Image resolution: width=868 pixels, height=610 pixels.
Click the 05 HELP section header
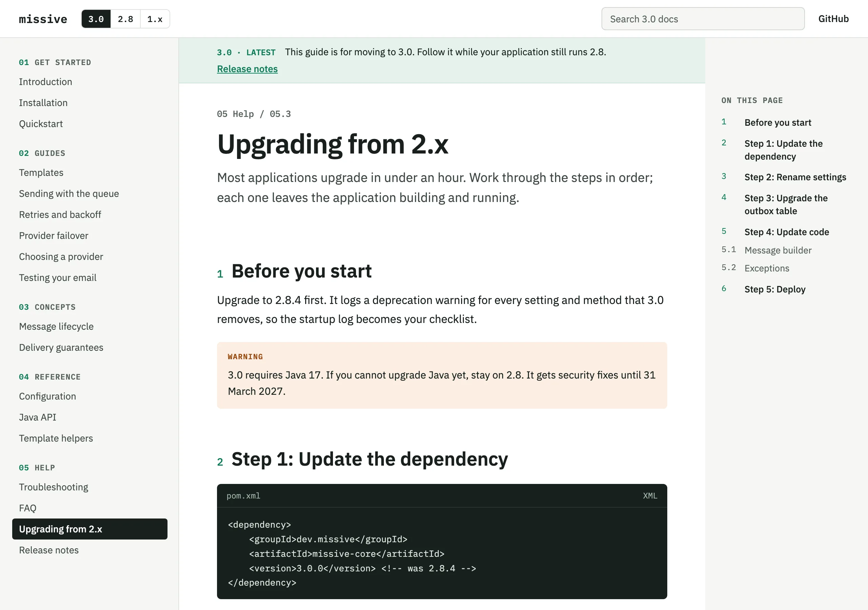(37, 468)
